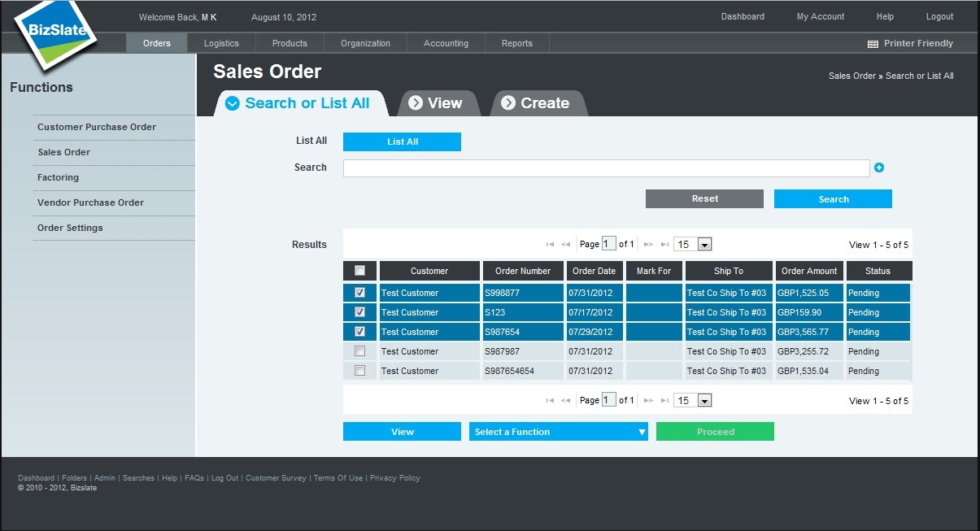Open the Select a Function dropdown
The image size is (980, 531).
(x=558, y=431)
